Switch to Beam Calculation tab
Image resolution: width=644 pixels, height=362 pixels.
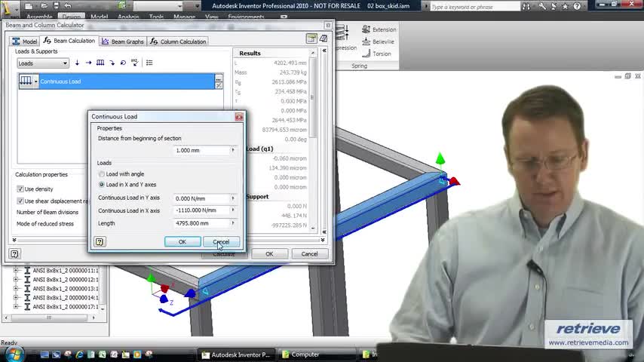click(69, 41)
